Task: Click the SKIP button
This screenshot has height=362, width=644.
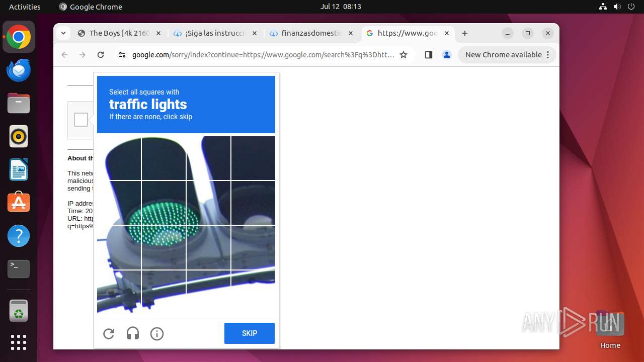Action: tap(250, 333)
